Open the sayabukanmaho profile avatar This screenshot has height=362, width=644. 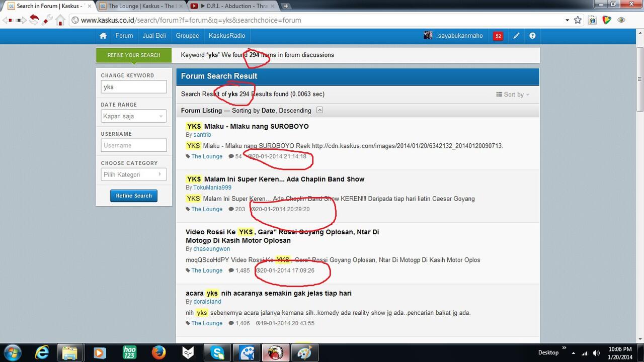(428, 35)
